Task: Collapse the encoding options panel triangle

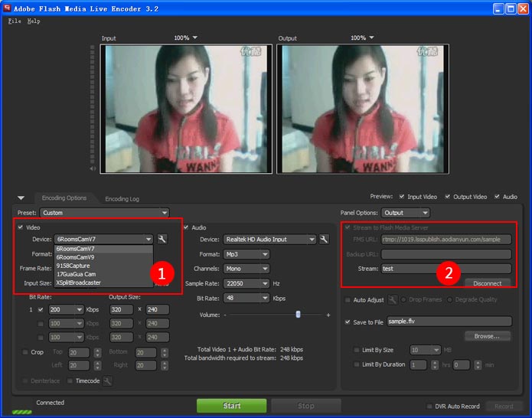Action: [21, 198]
